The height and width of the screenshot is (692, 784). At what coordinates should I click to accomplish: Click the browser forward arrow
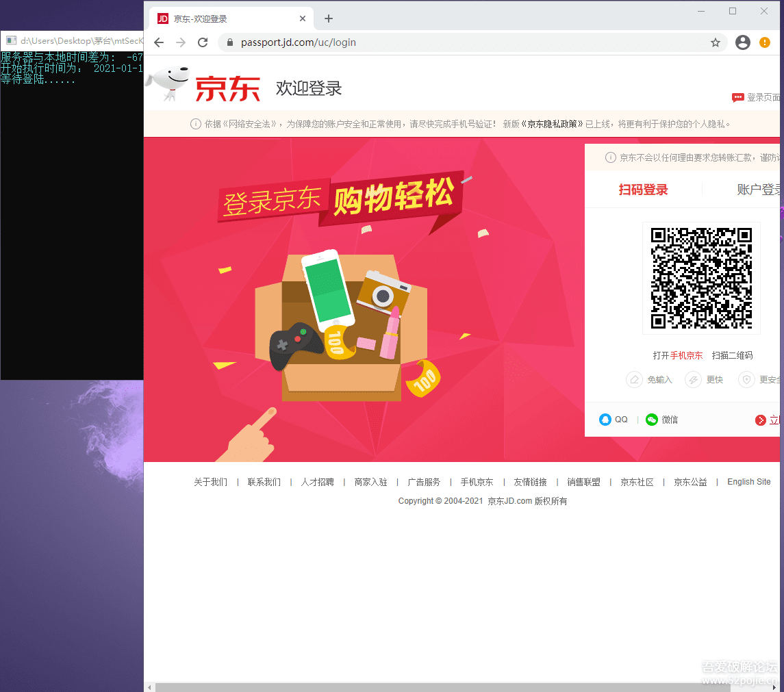(181, 42)
